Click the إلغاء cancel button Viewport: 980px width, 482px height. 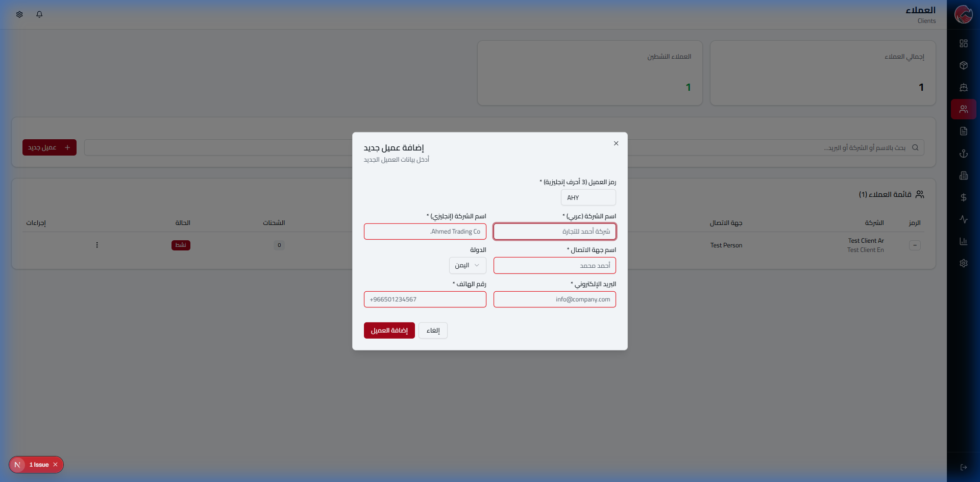tap(433, 331)
